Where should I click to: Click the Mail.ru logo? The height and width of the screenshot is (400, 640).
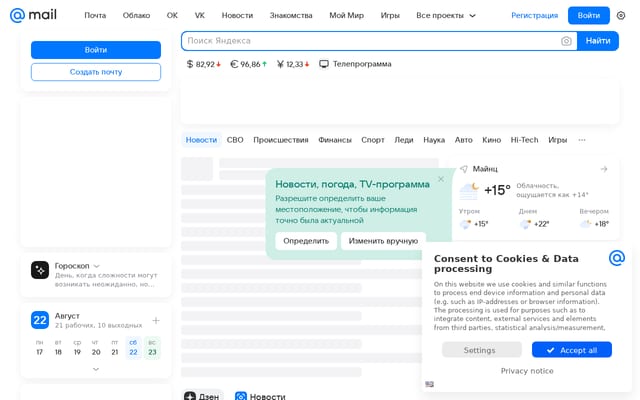click(x=33, y=15)
